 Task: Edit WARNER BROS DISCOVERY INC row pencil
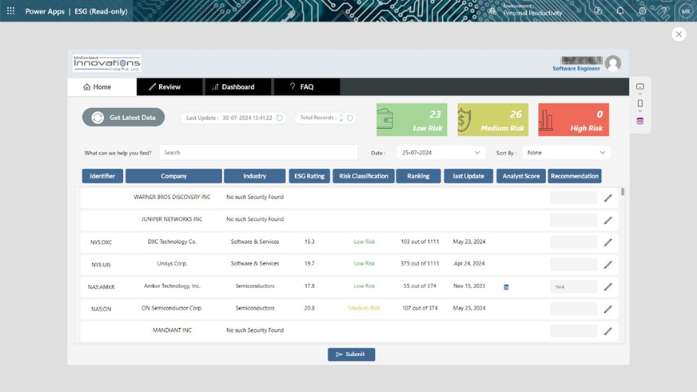click(608, 198)
